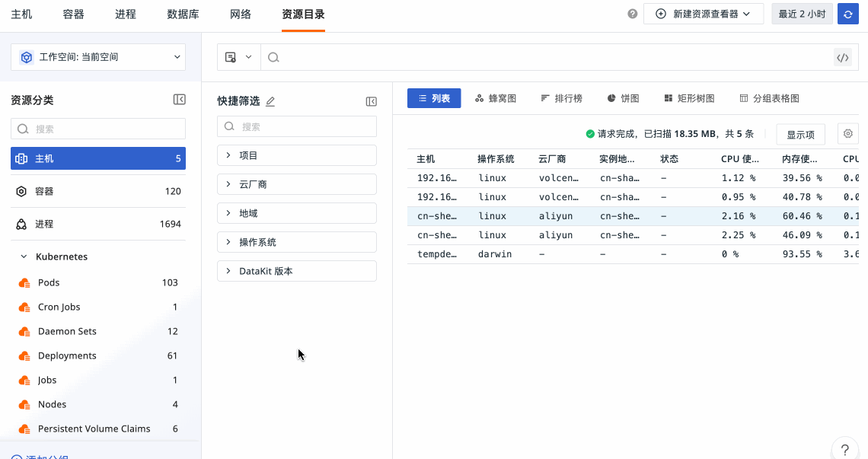
Task: Open the floating help bubble
Action: pos(844,448)
